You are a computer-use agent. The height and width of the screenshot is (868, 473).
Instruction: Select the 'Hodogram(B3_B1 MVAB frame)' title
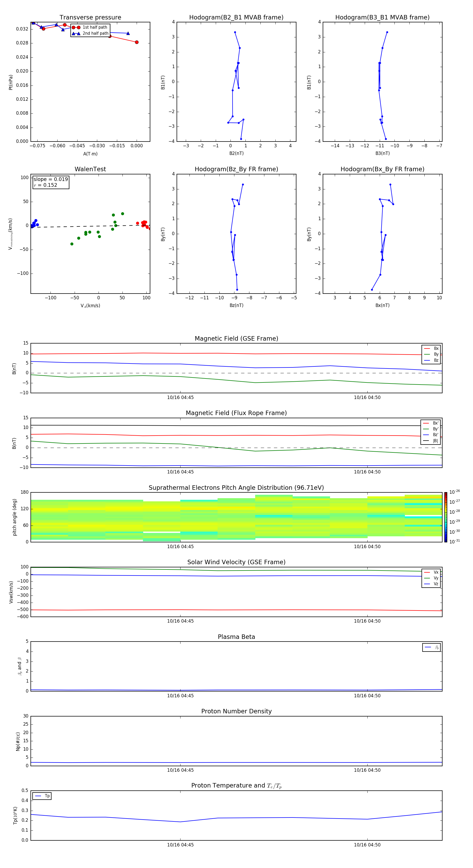pos(382,18)
